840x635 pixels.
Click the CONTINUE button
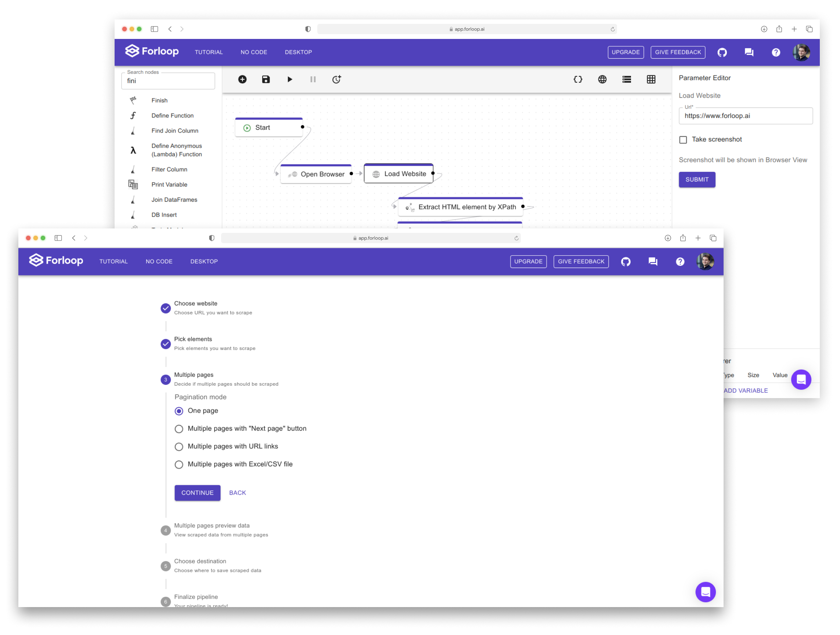pyautogui.click(x=198, y=493)
